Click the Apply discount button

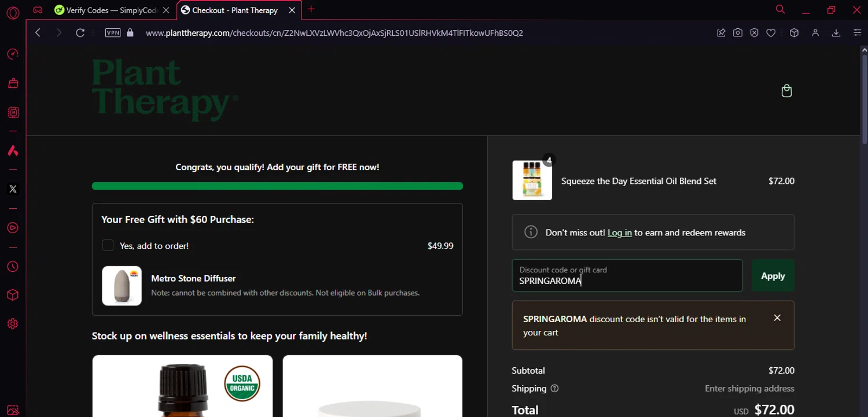(x=773, y=276)
